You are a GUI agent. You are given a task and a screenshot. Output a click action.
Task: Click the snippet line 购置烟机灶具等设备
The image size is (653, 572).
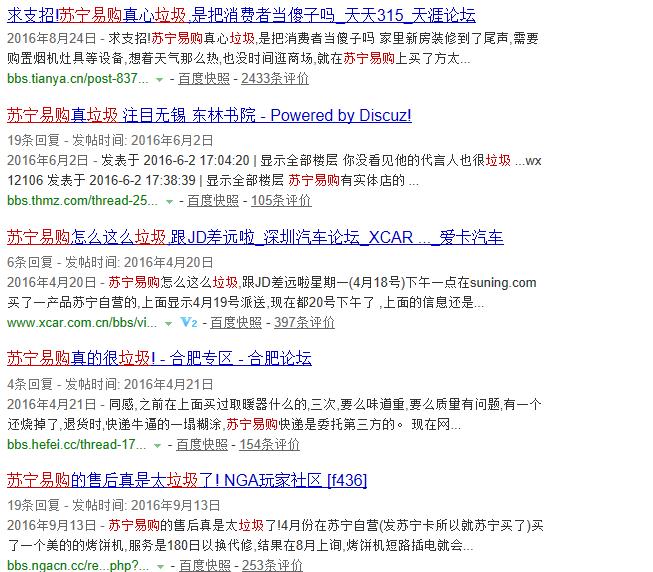pos(239,58)
